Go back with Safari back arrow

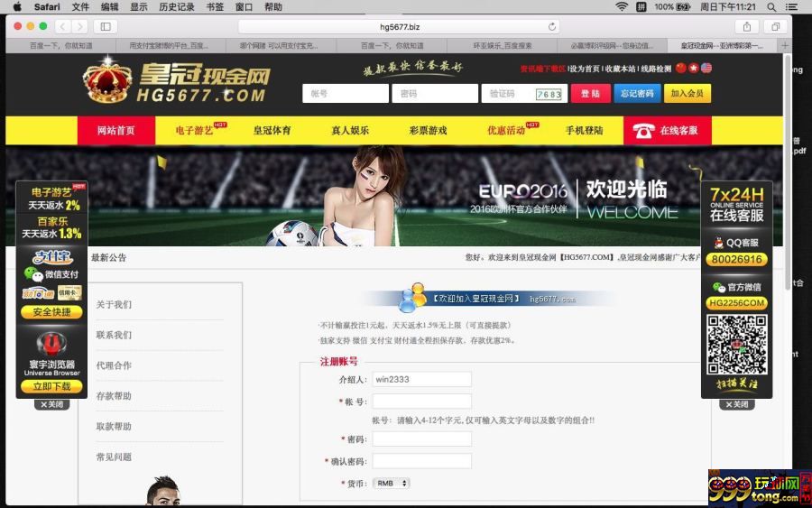pos(63,26)
